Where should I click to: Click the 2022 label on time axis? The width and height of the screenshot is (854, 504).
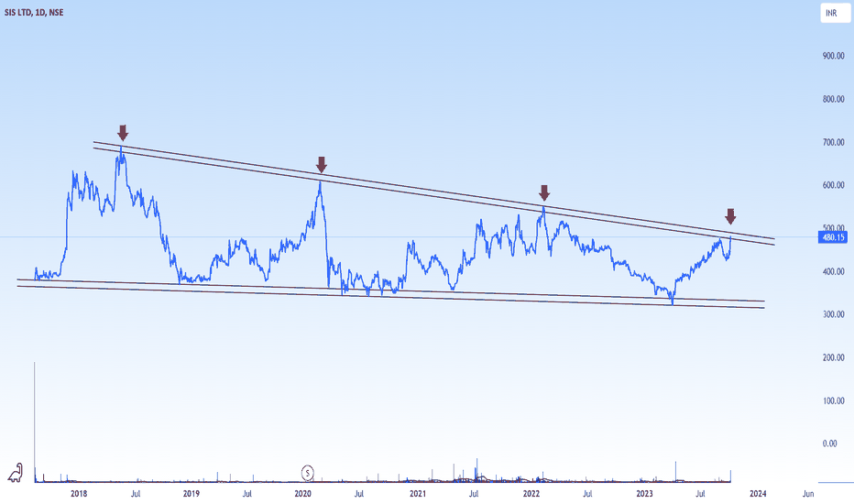[531, 494]
